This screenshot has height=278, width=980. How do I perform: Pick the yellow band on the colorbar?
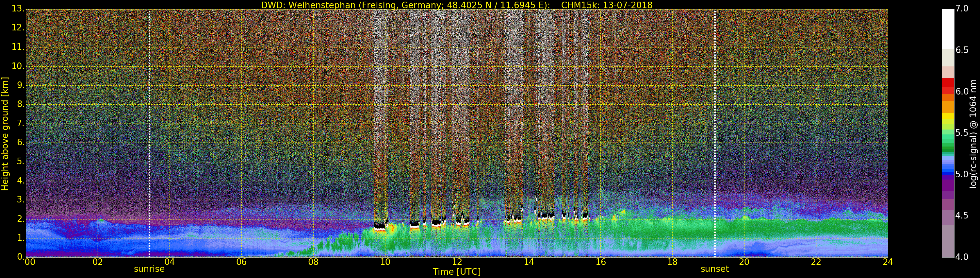click(x=948, y=116)
